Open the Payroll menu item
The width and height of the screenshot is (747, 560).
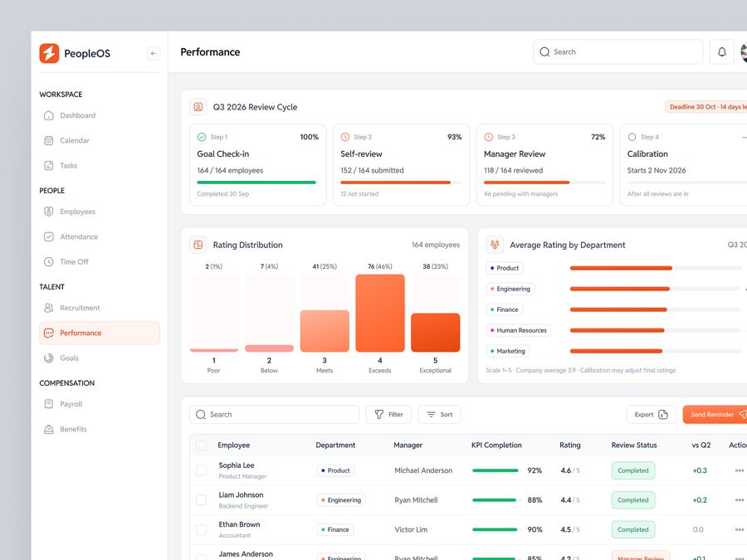tap(100, 404)
